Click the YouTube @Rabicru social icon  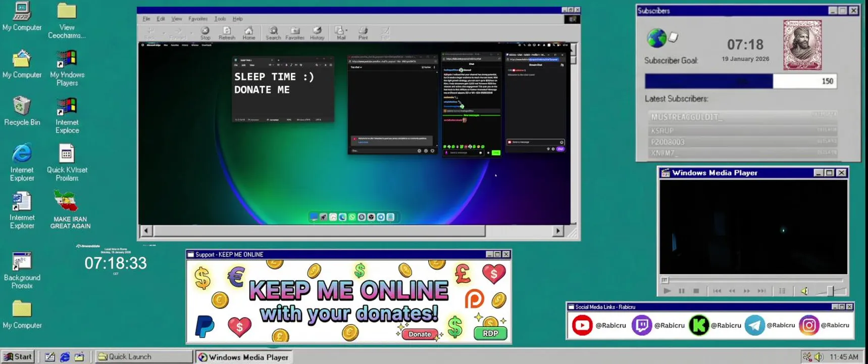click(x=582, y=325)
